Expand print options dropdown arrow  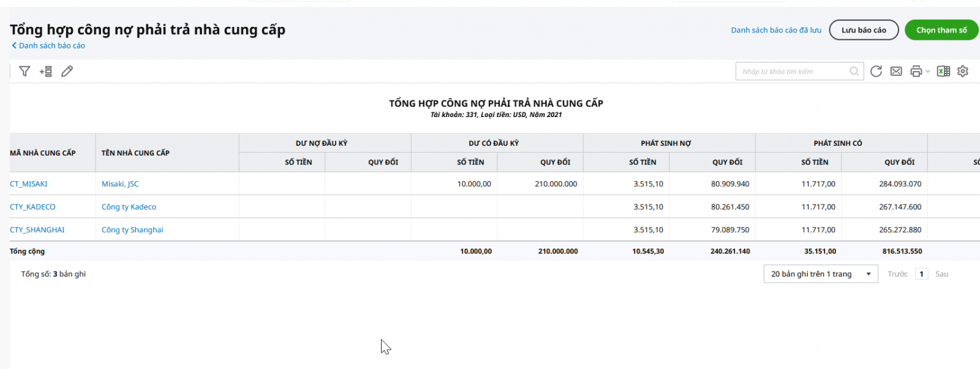(928, 72)
